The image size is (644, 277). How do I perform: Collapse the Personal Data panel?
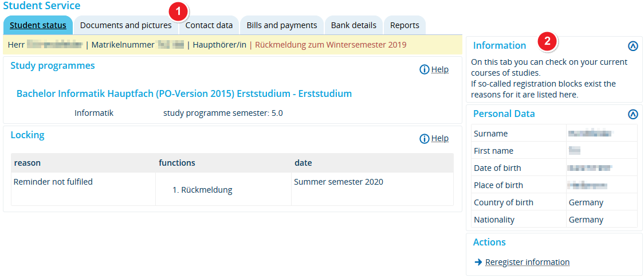pyautogui.click(x=633, y=114)
